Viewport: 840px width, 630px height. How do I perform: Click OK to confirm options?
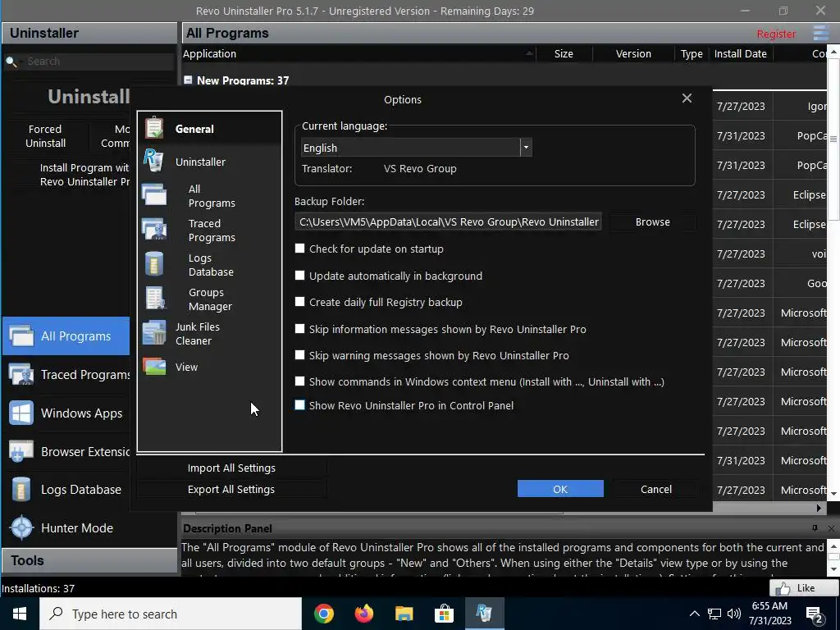click(x=560, y=489)
